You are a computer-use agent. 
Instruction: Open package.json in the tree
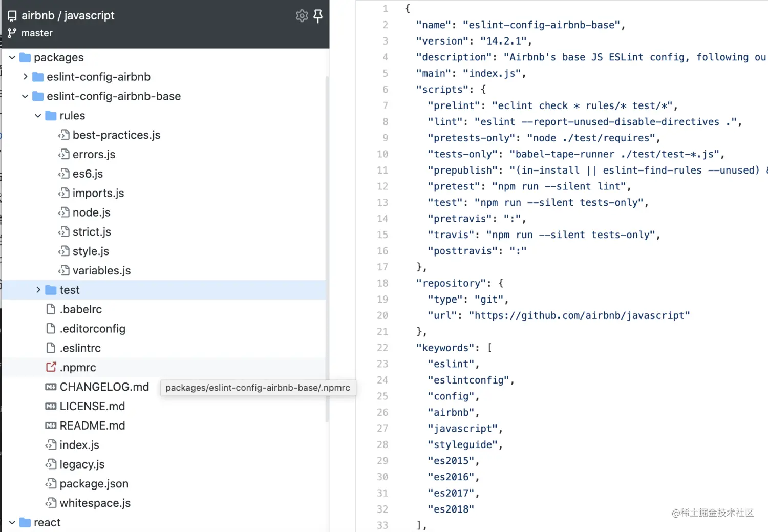click(x=94, y=484)
